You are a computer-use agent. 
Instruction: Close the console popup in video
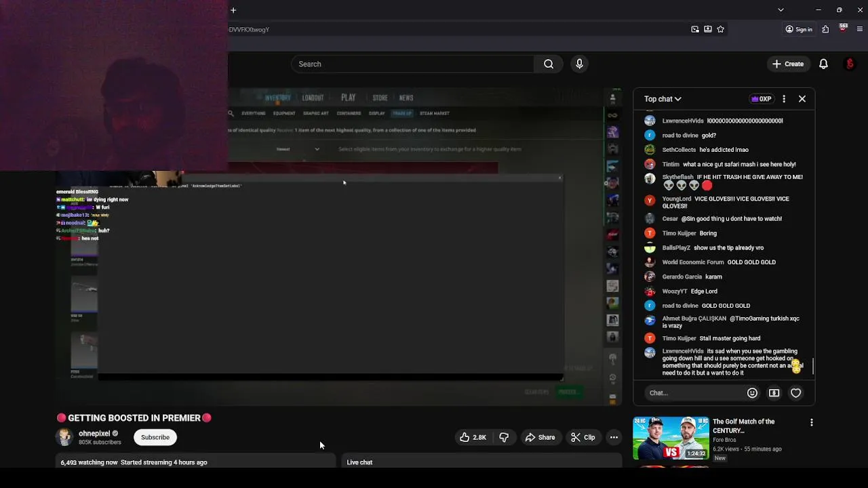(559, 178)
